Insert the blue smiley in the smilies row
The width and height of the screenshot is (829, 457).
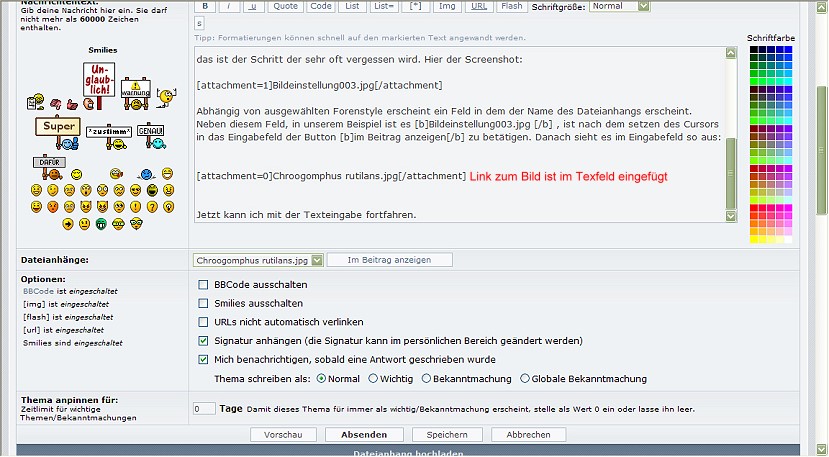click(146, 174)
